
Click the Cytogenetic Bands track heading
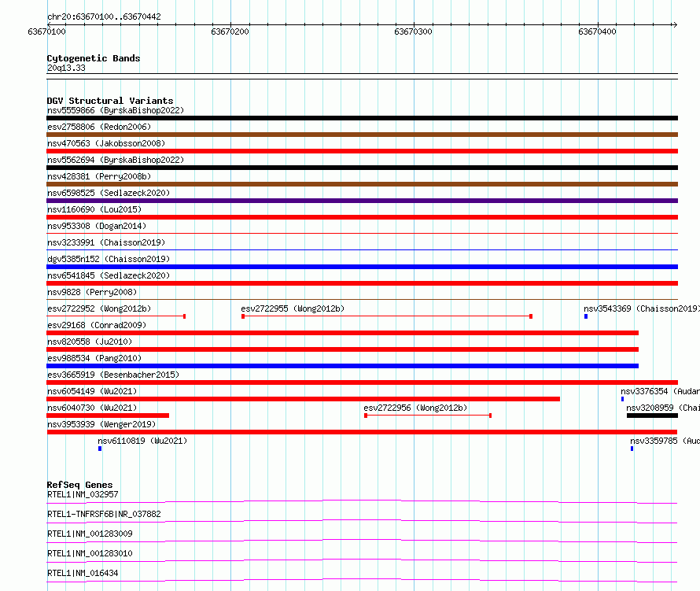[x=94, y=58]
